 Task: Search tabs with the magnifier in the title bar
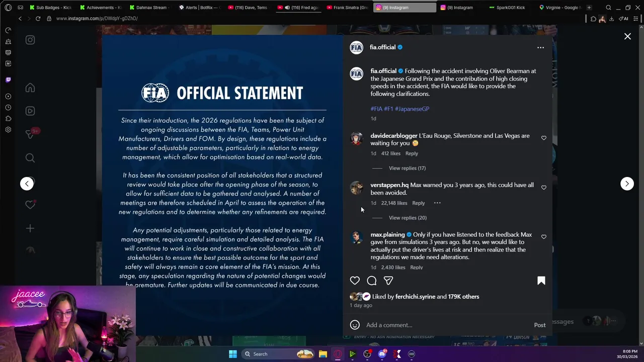pos(608,8)
